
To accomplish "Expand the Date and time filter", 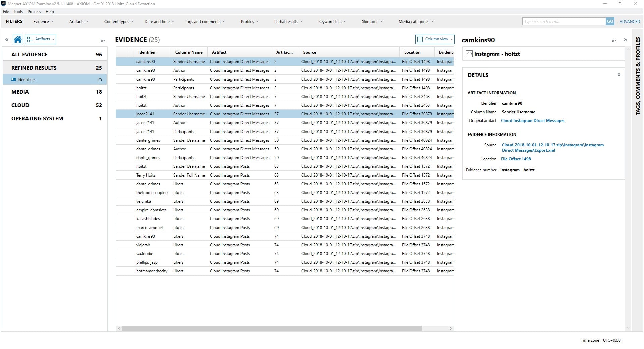I will click(x=159, y=22).
